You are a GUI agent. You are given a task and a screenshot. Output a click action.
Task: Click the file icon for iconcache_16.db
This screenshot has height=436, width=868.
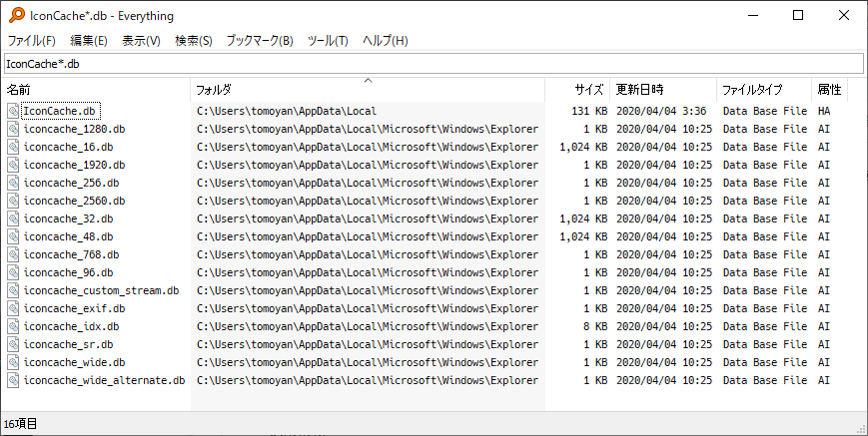(x=13, y=147)
